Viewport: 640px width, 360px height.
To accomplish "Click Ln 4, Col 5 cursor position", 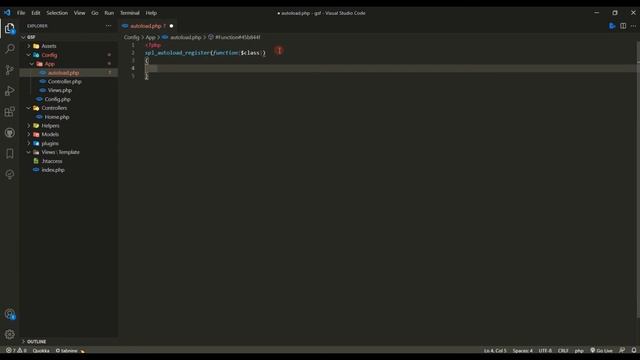I will click(495, 351).
